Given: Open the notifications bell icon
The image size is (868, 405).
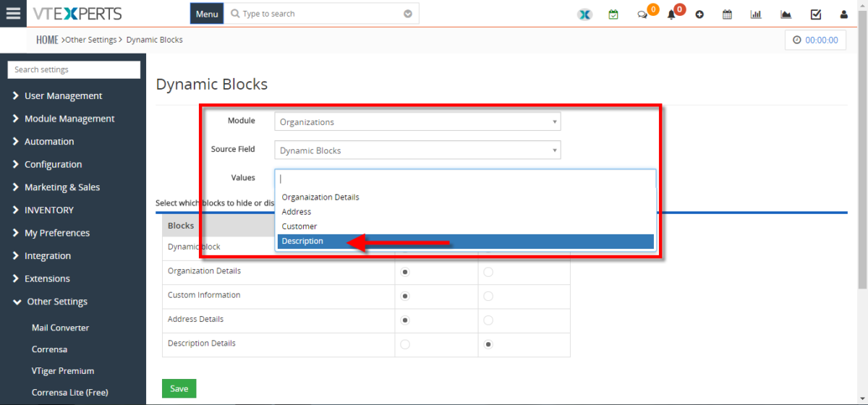Looking at the screenshot, I should pyautogui.click(x=671, y=14).
